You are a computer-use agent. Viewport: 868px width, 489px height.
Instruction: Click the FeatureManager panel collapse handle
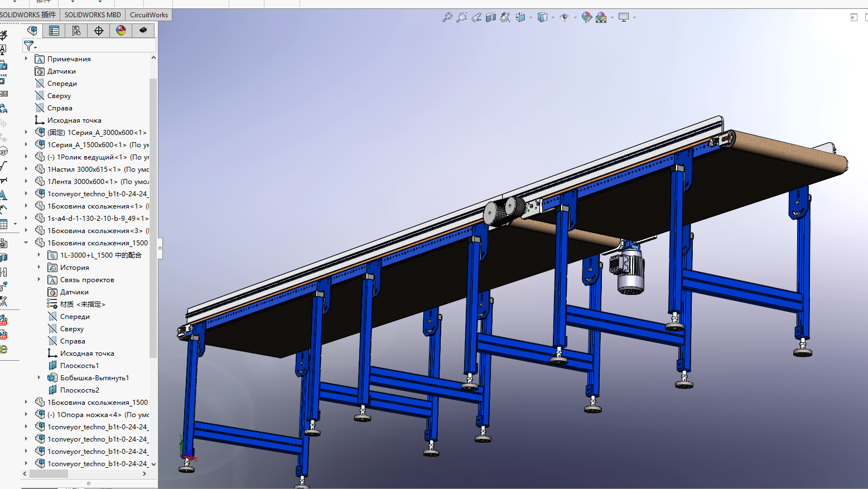(x=160, y=248)
